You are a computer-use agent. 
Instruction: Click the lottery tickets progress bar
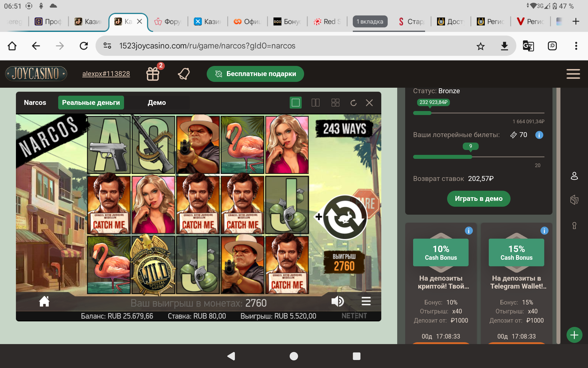pyautogui.click(x=478, y=157)
